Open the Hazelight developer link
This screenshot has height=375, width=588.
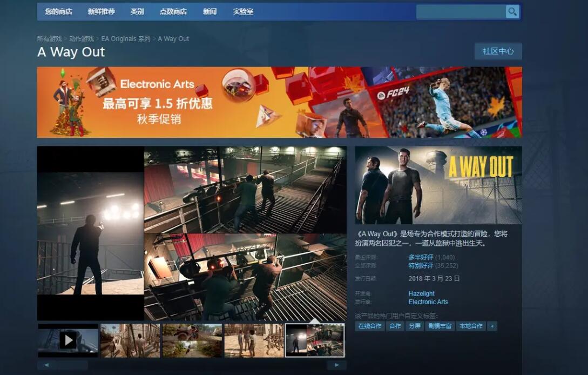(422, 293)
